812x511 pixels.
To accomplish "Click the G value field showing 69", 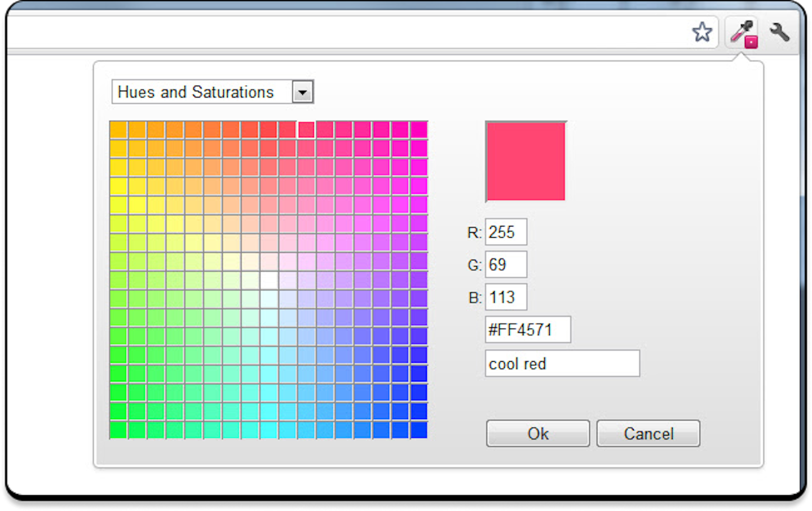I will click(506, 265).
